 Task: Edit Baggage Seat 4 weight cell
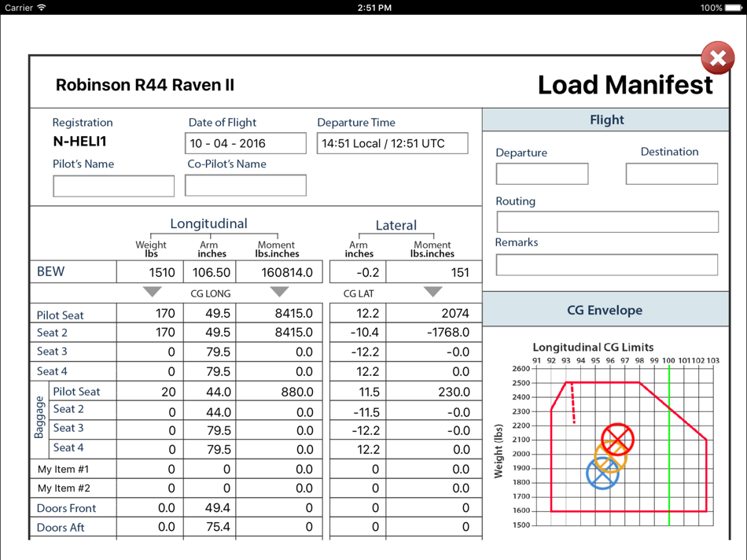tap(150, 449)
